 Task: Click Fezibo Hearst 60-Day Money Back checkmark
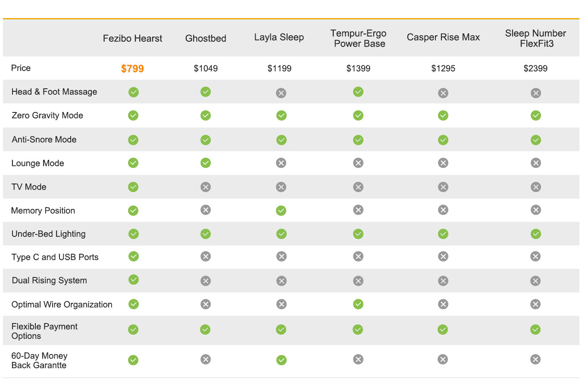133,360
